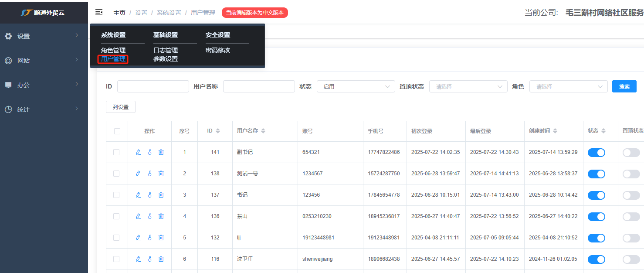This screenshot has height=273, width=644.
Task: Click the 用户管理 breadcrumb item
Action: pyautogui.click(x=203, y=13)
